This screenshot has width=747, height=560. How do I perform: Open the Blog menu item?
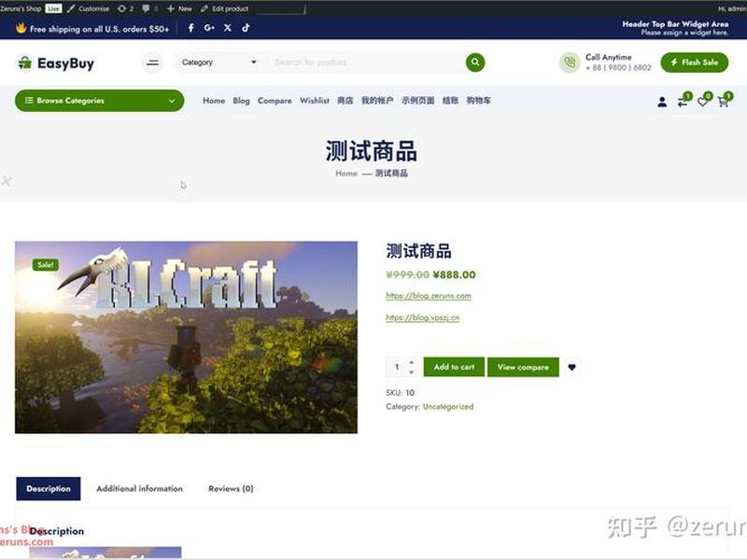[x=241, y=101]
